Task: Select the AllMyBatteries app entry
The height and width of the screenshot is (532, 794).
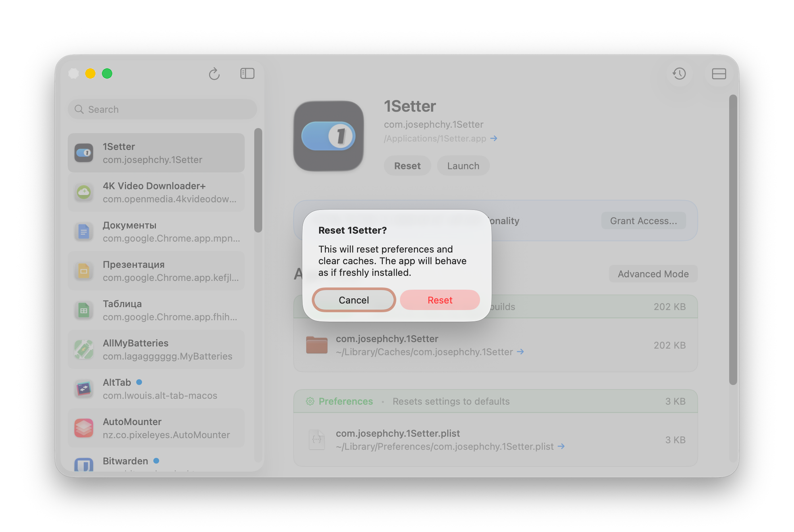Action: click(x=156, y=350)
